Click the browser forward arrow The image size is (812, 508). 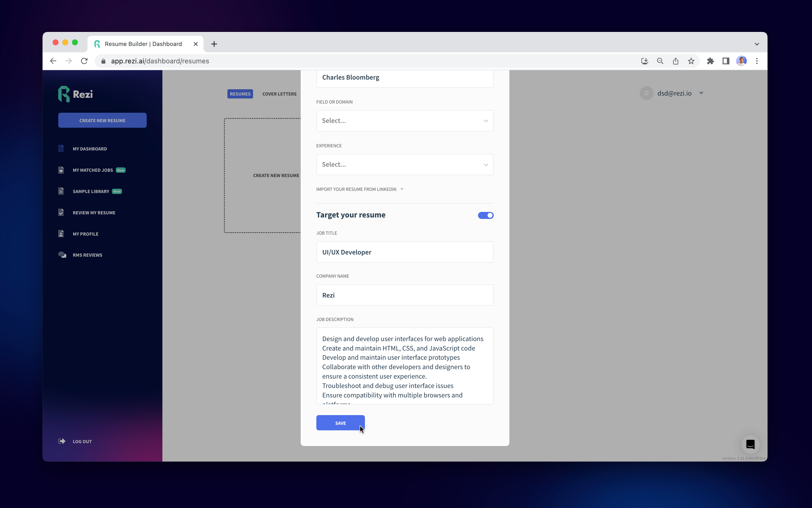click(x=68, y=61)
